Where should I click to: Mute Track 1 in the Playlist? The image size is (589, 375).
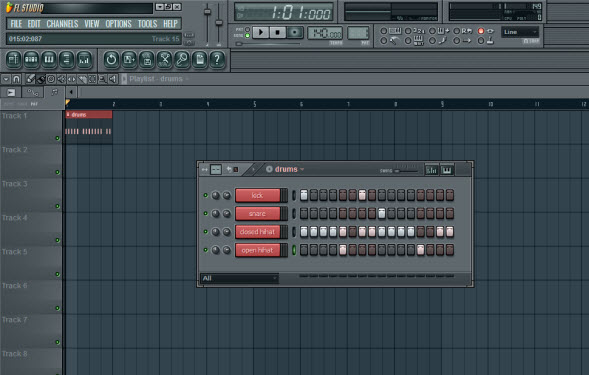pyautogui.click(x=57, y=138)
